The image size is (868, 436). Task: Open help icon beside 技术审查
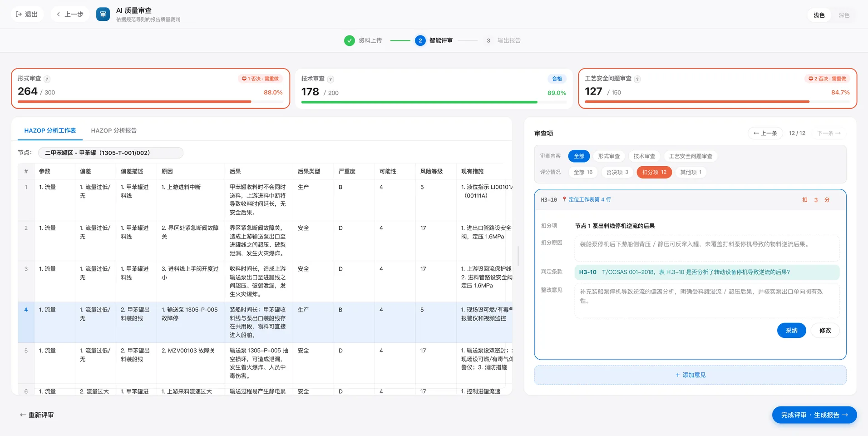(x=330, y=79)
